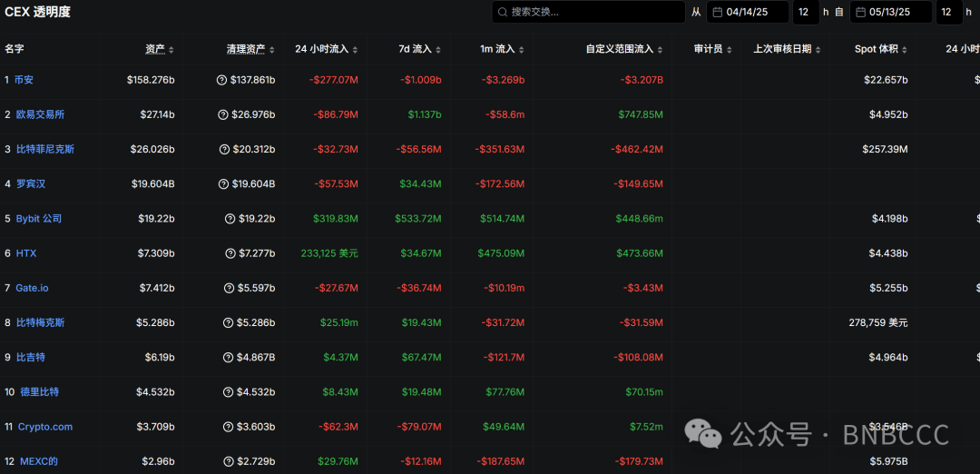This screenshot has height=474, width=980.
Task: Select the -$149.65M custom range cell
Action: (x=638, y=183)
